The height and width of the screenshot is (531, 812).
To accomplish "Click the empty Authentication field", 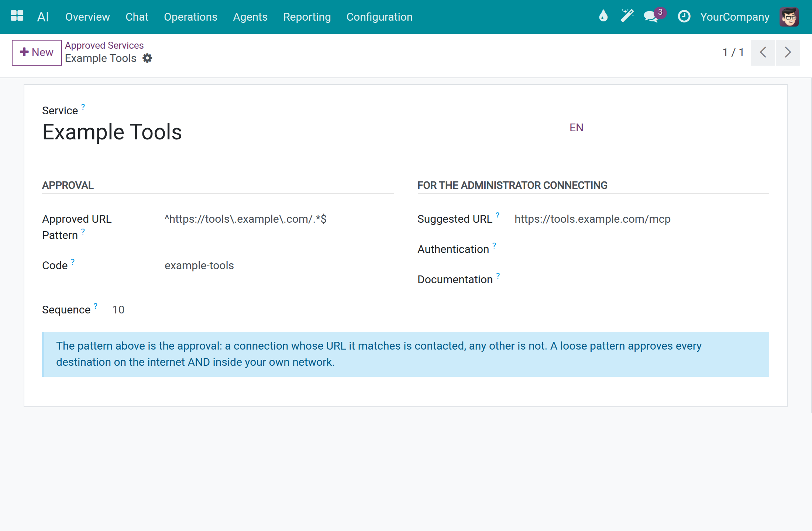I will point(642,249).
